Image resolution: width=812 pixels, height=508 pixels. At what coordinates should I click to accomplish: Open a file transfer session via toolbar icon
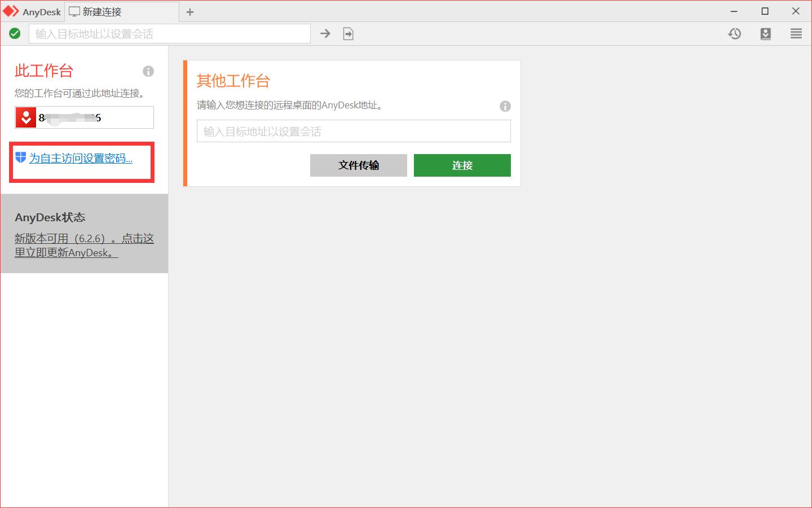(x=348, y=33)
